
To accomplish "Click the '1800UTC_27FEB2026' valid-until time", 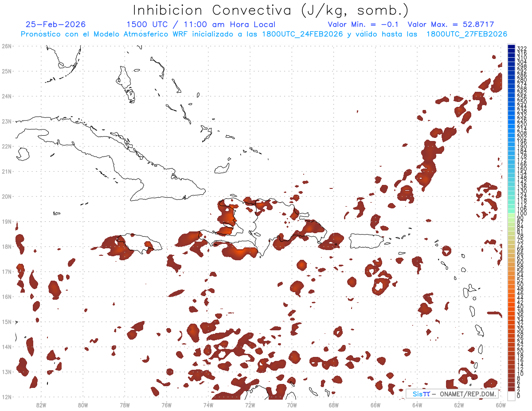I will point(467,34).
